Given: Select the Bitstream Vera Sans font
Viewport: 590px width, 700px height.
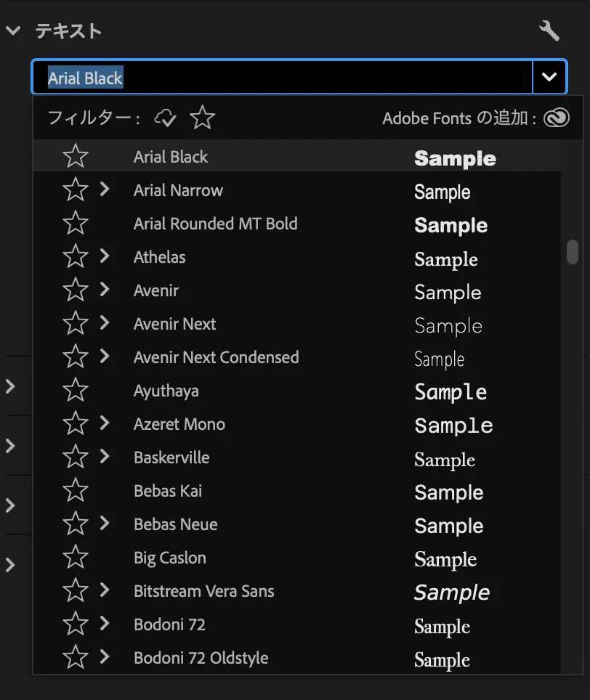Looking at the screenshot, I should (203, 590).
